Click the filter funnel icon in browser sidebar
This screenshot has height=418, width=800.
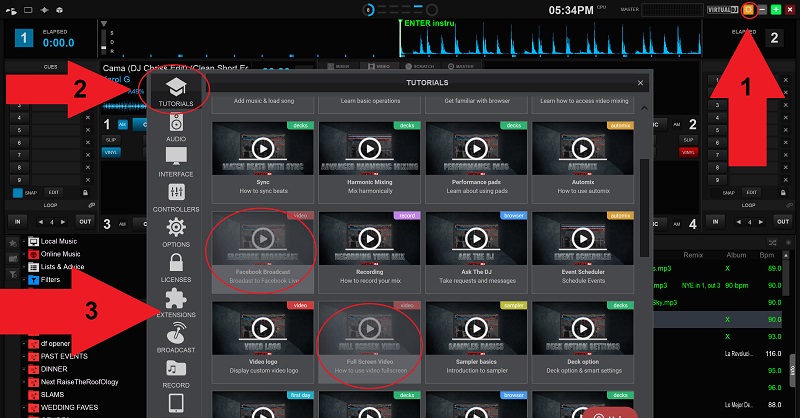coord(13,275)
